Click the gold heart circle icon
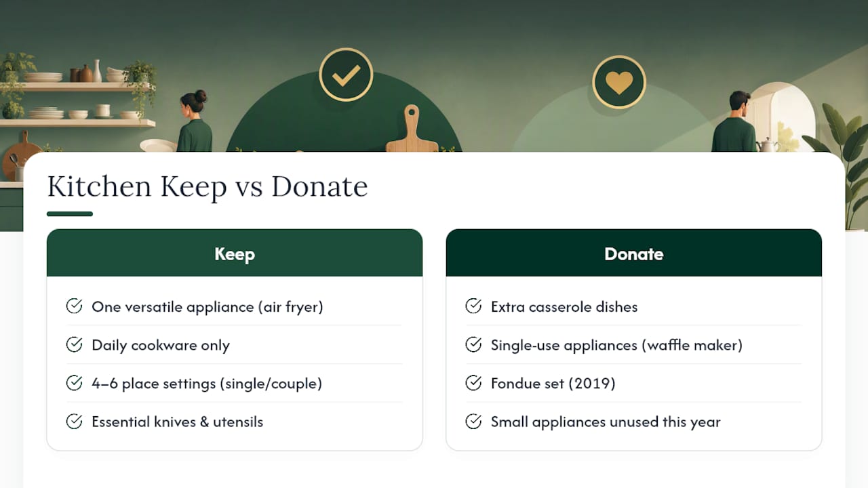868x488 pixels. (618, 82)
